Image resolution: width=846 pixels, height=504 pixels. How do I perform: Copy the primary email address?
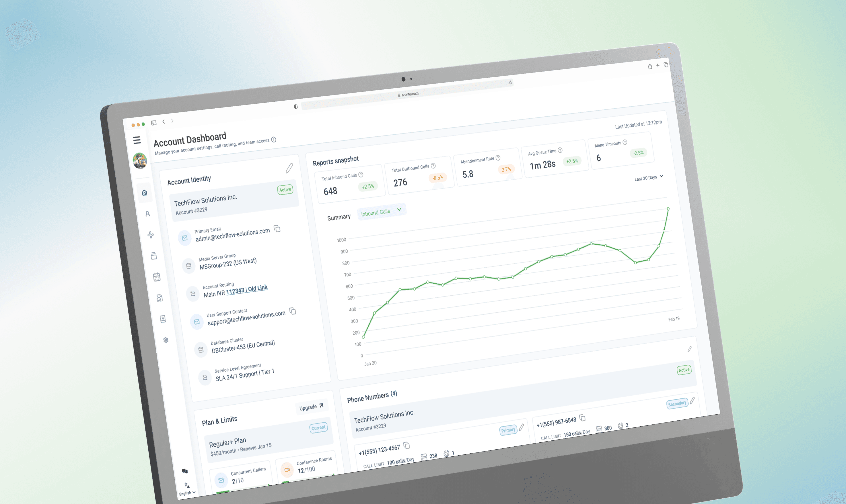click(x=277, y=229)
